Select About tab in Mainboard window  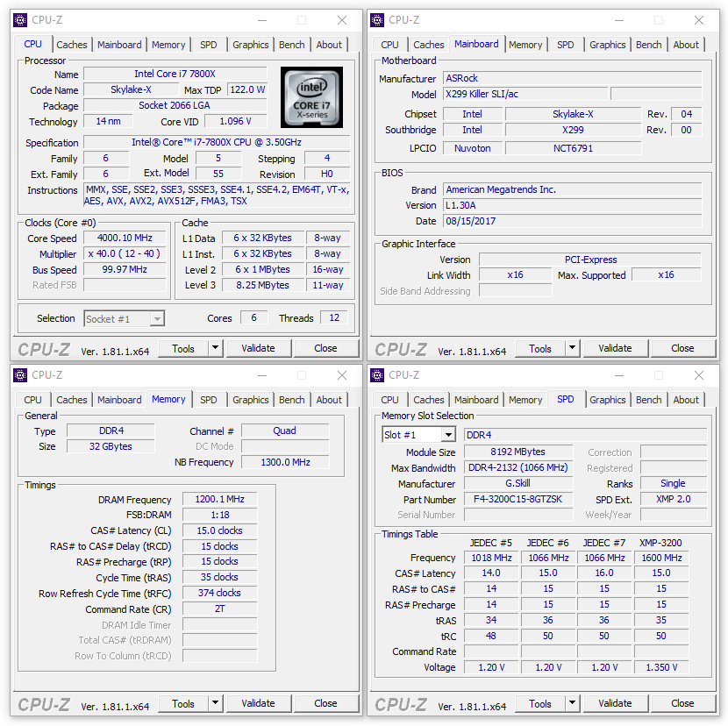686,45
